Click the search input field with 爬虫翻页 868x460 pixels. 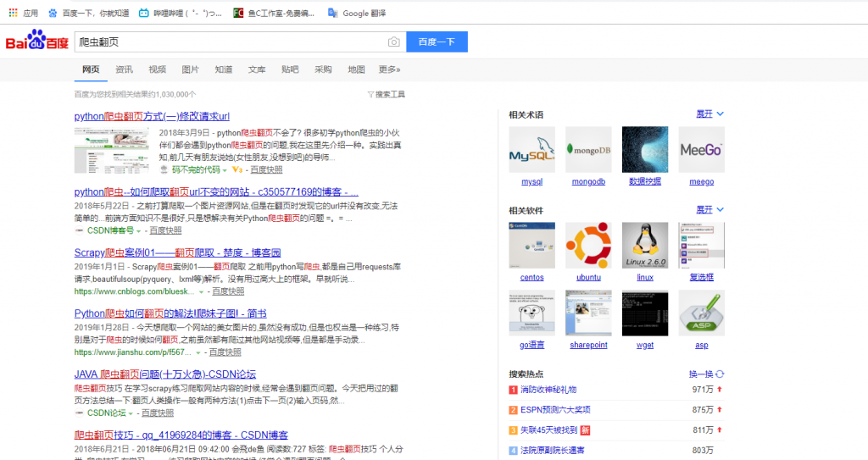(x=229, y=42)
